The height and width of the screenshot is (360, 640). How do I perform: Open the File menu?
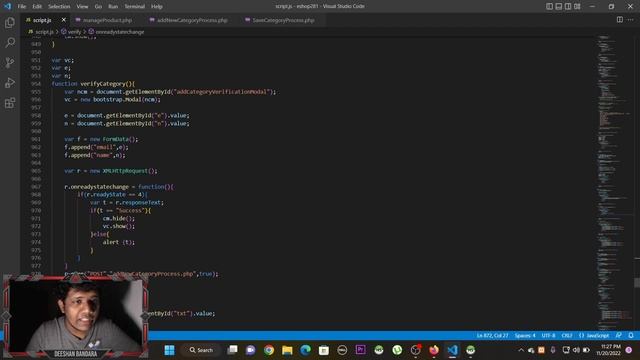tap(22, 7)
